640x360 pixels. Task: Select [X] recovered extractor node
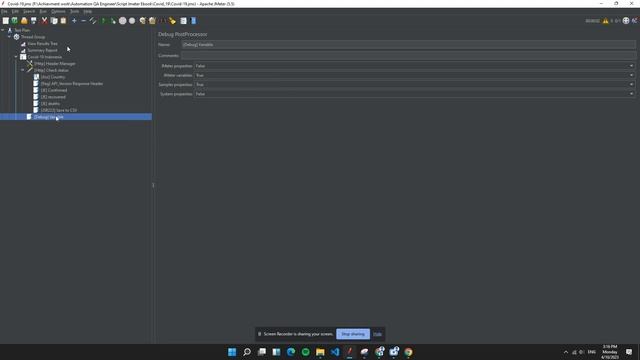pos(53,97)
